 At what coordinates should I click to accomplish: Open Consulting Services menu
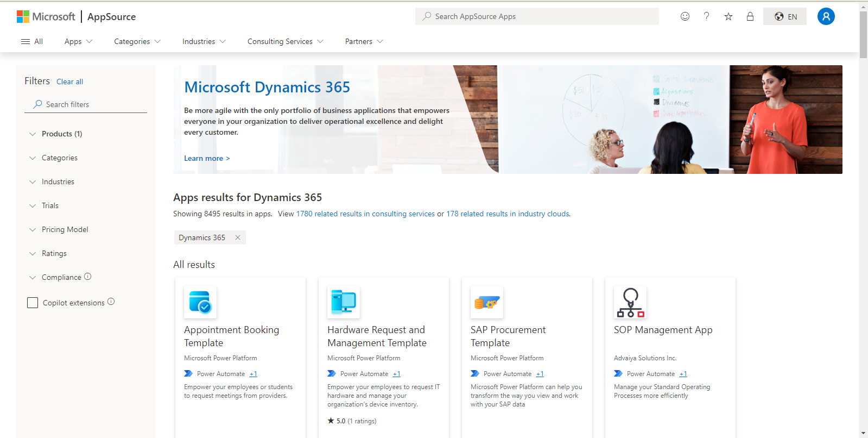click(286, 41)
